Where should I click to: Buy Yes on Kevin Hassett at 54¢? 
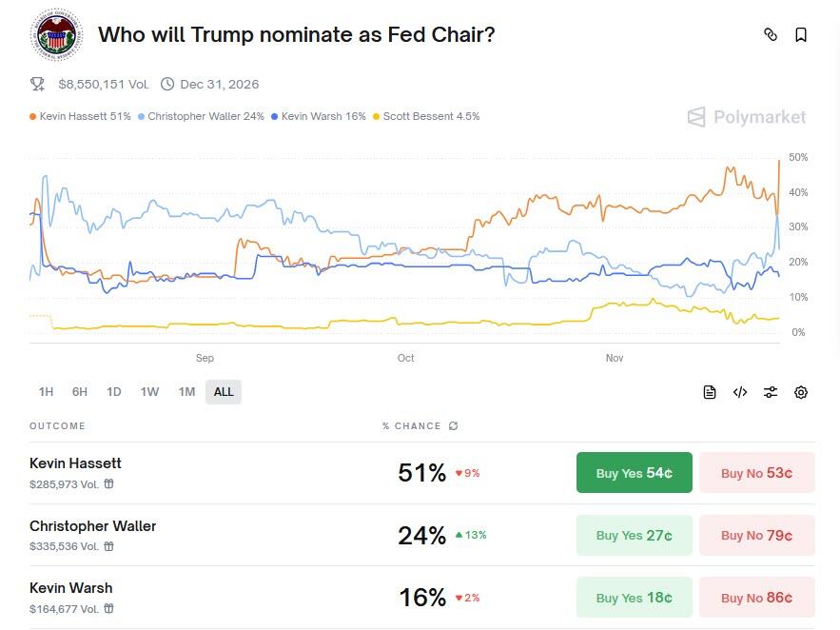tap(634, 473)
